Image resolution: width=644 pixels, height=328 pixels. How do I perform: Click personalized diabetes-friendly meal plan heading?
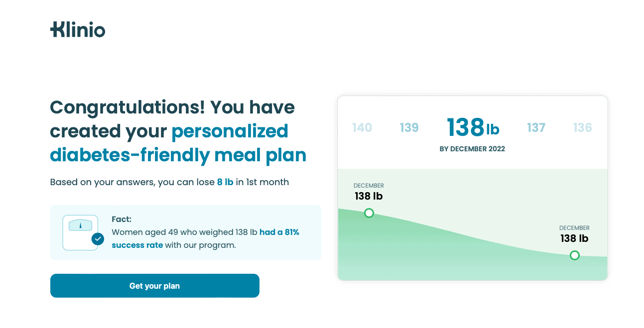click(x=178, y=143)
